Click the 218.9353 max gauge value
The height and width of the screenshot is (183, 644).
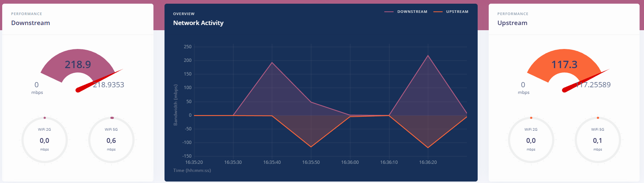tap(108, 85)
